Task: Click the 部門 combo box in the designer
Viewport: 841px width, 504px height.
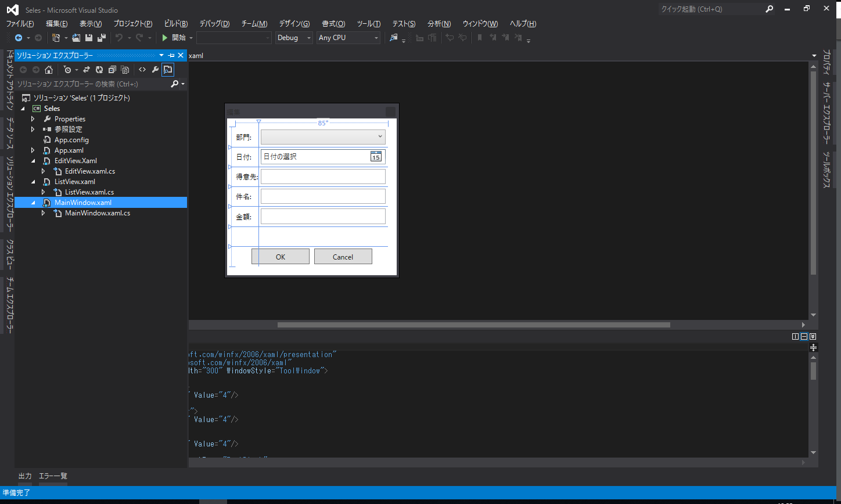Action: (323, 136)
